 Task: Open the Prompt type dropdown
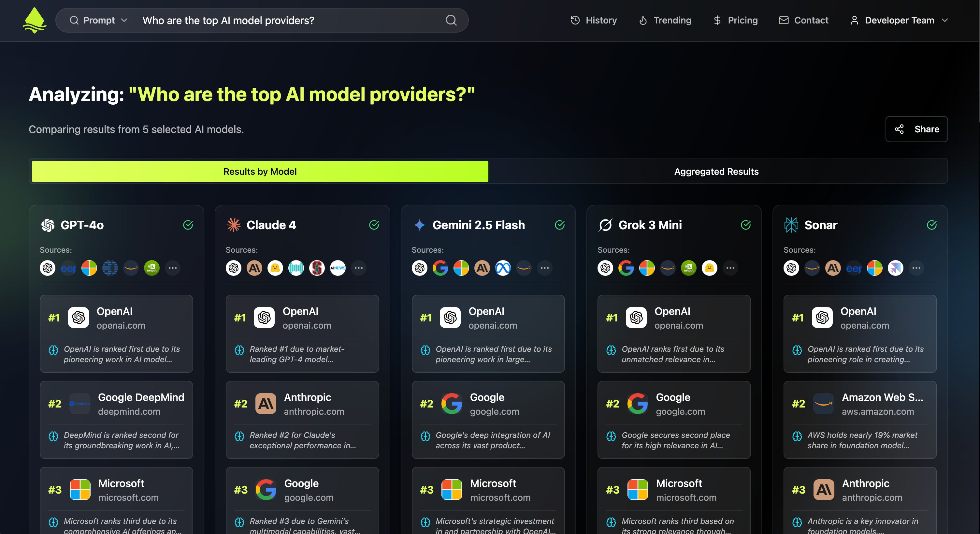point(98,20)
